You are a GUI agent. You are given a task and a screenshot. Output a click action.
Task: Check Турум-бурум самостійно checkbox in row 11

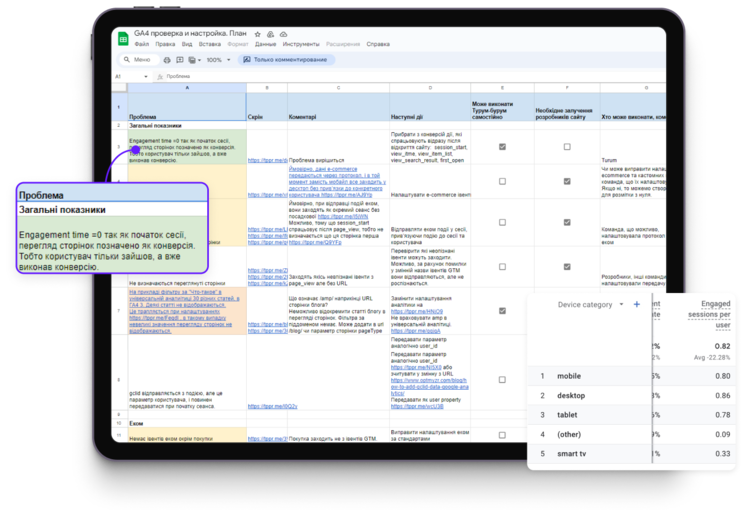502,435
